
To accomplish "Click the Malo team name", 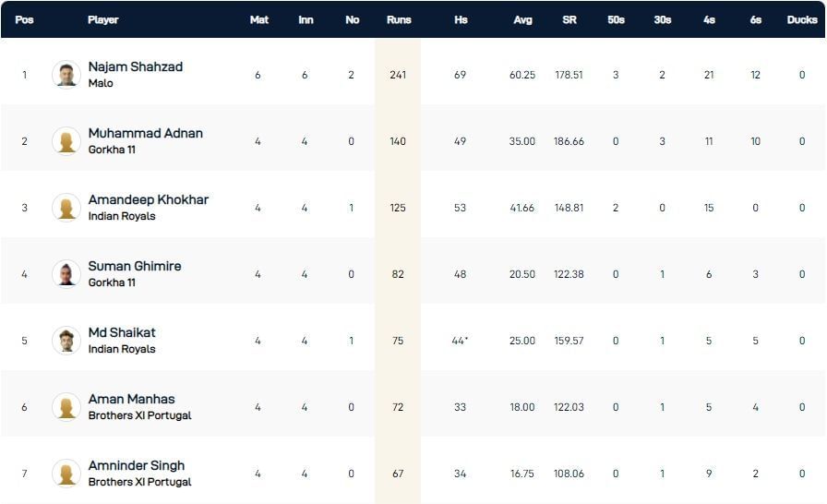I will coord(101,83).
